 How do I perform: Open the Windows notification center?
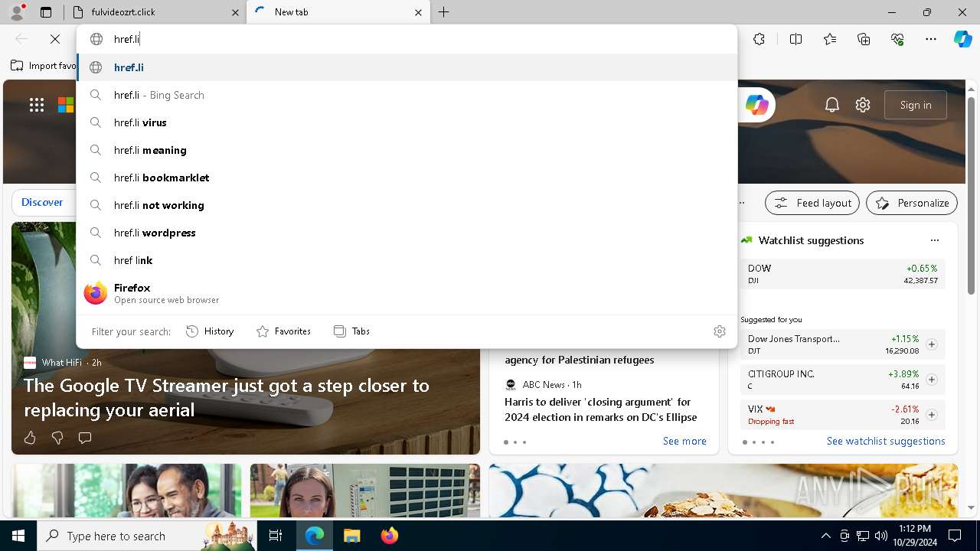955,536
